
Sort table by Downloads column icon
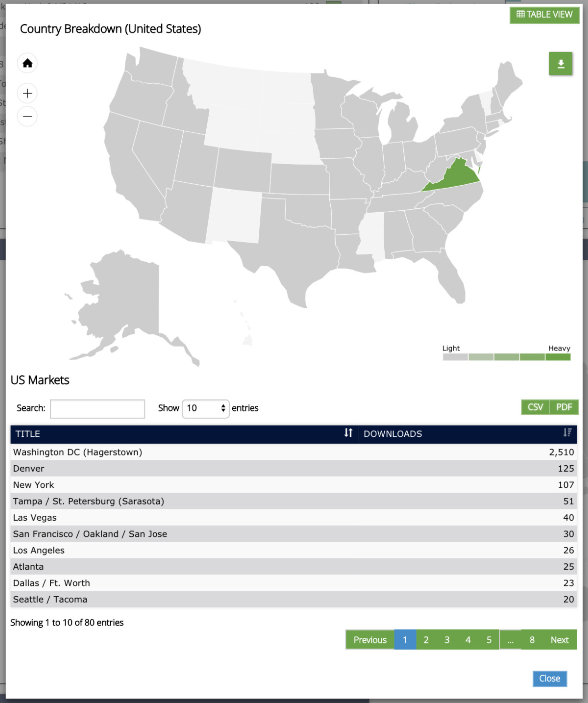pos(567,433)
